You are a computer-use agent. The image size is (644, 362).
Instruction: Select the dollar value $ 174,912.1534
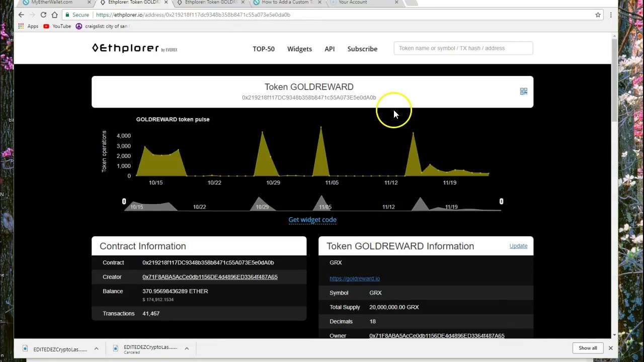point(158,300)
